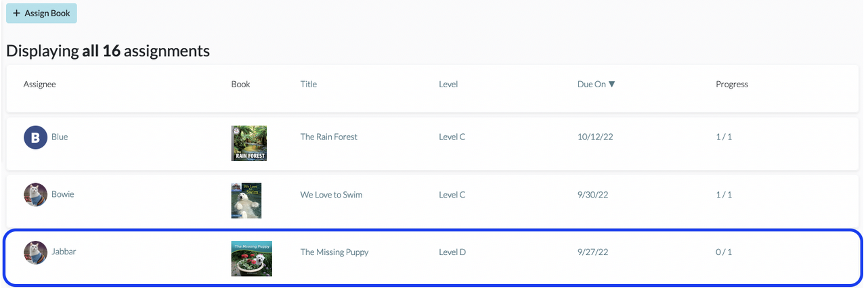The height and width of the screenshot is (299, 868).
Task: Click the Assignee column header
Action: (x=40, y=85)
